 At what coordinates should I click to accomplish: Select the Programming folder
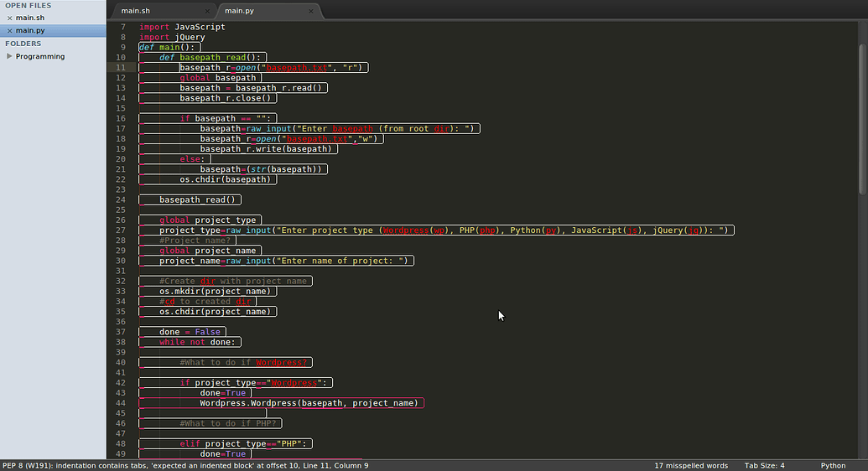40,56
